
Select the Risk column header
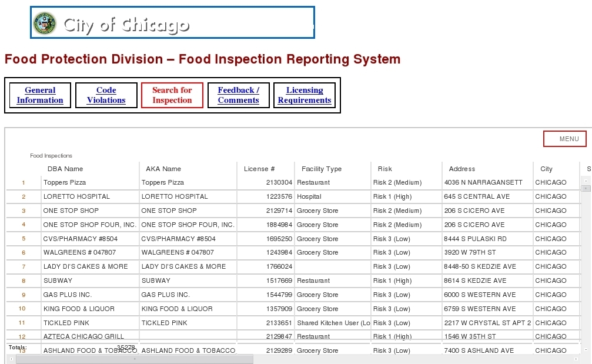384,169
